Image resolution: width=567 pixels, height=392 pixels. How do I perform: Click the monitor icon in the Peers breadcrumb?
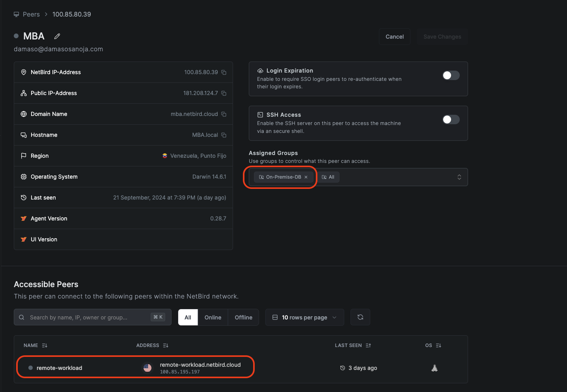coord(16,14)
